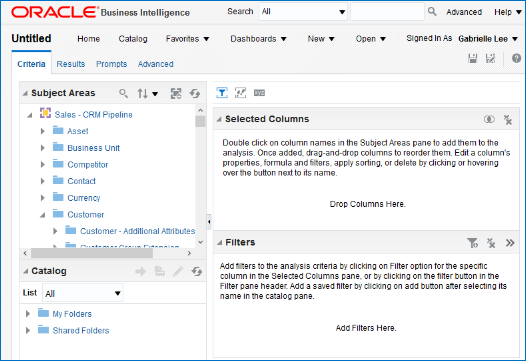
Task: Collapse left pane with splitter arrow
Action: tap(209, 221)
